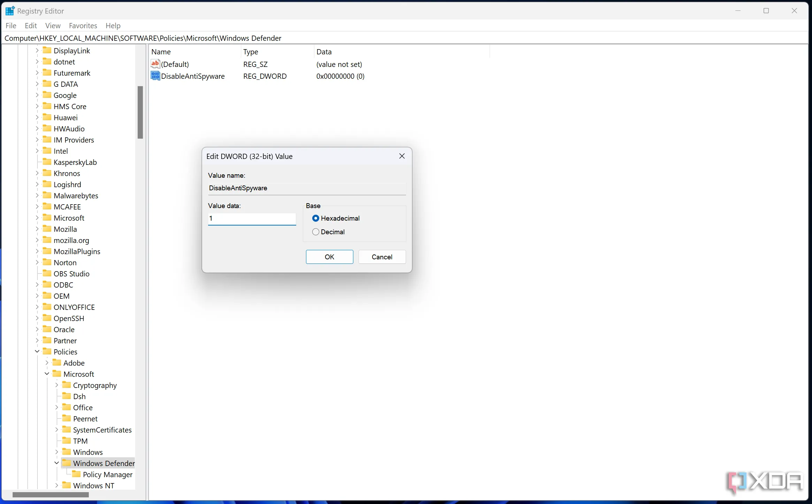Click the G DATA folder icon

[x=47, y=84]
